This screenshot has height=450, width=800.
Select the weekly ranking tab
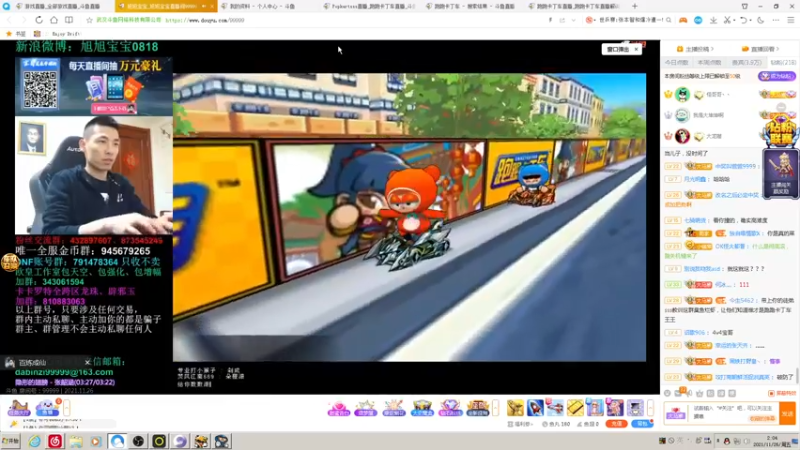click(709, 62)
